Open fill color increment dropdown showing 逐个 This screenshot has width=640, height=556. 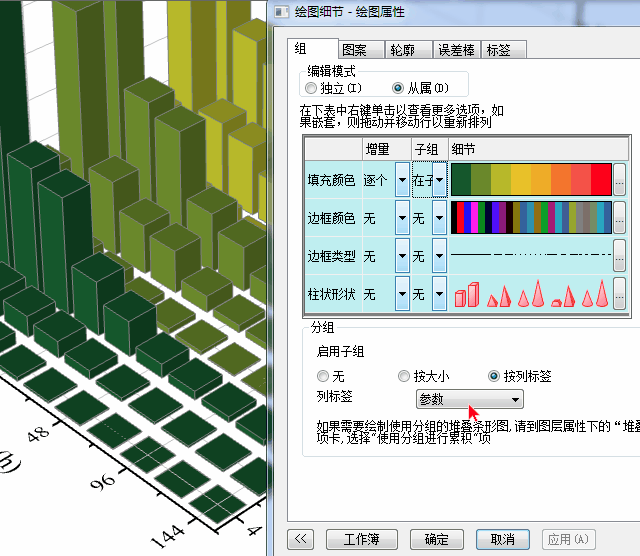coord(402,180)
